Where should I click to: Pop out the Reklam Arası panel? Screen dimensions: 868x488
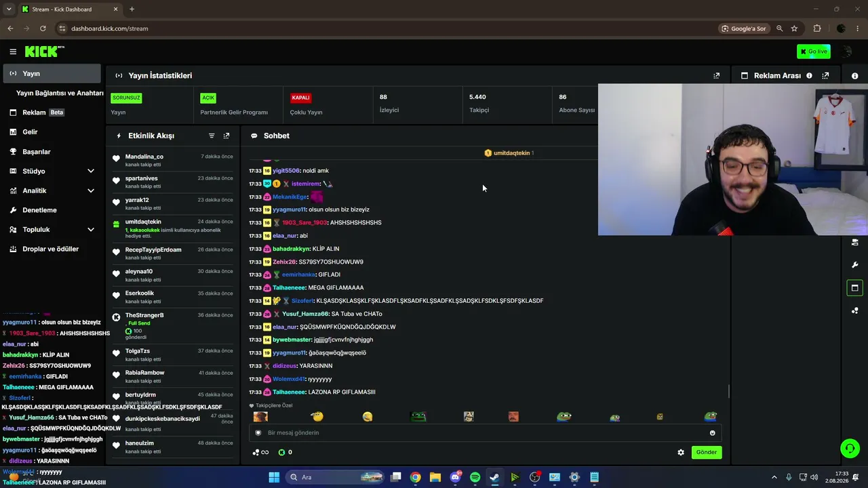pos(825,76)
